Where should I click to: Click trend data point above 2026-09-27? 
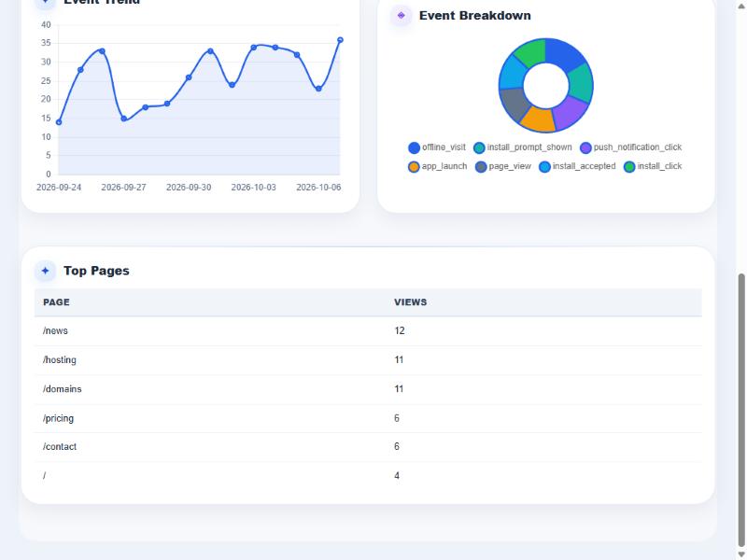(124, 119)
